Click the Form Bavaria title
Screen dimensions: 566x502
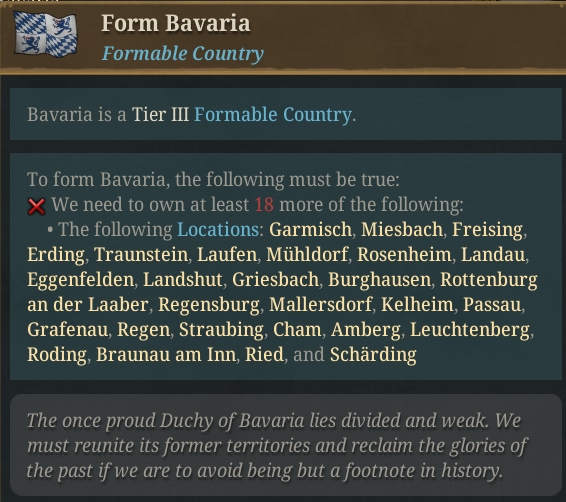pyautogui.click(x=175, y=23)
